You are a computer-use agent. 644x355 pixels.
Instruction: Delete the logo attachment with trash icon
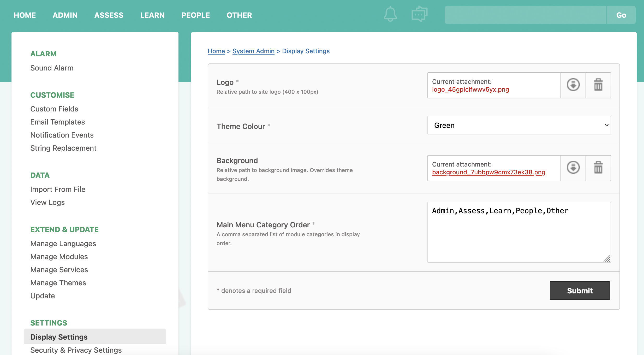click(x=598, y=85)
